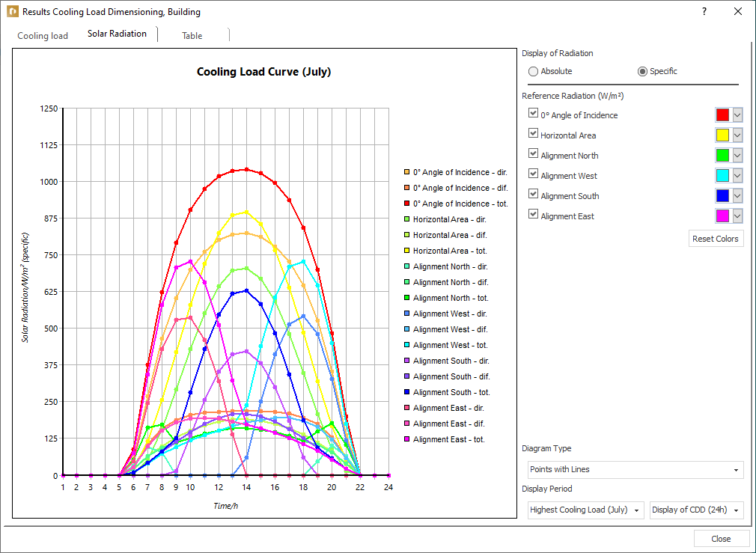Click legend marker for Alignment North - tot.
Image resolution: width=756 pixels, height=553 pixels.
click(x=406, y=298)
